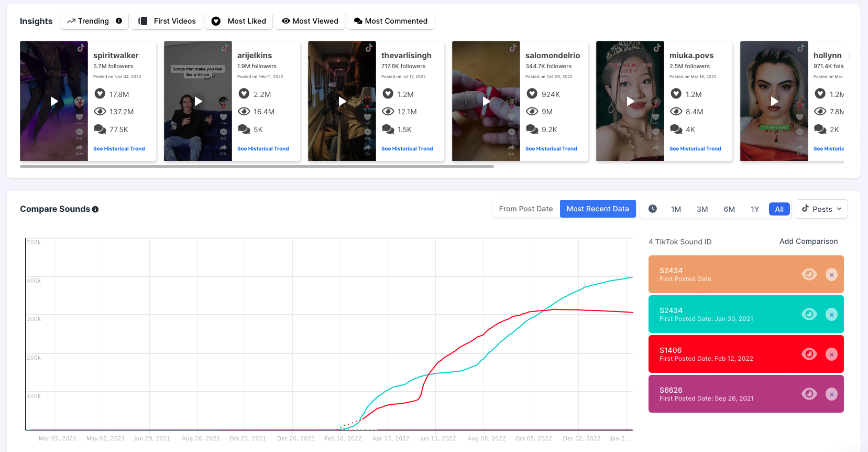
Task: Select the From Post Date option
Action: [x=525, y=209]
